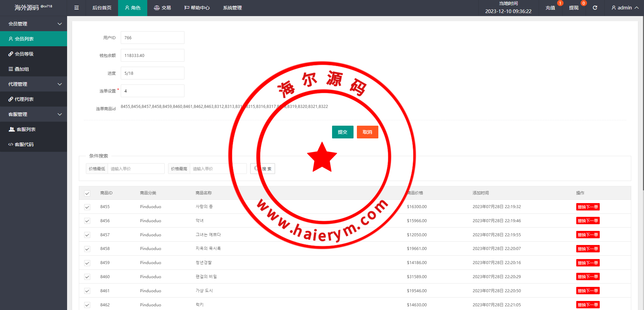
Task: Open the 提现 withdrawal notifications
Action: point(574,8)
